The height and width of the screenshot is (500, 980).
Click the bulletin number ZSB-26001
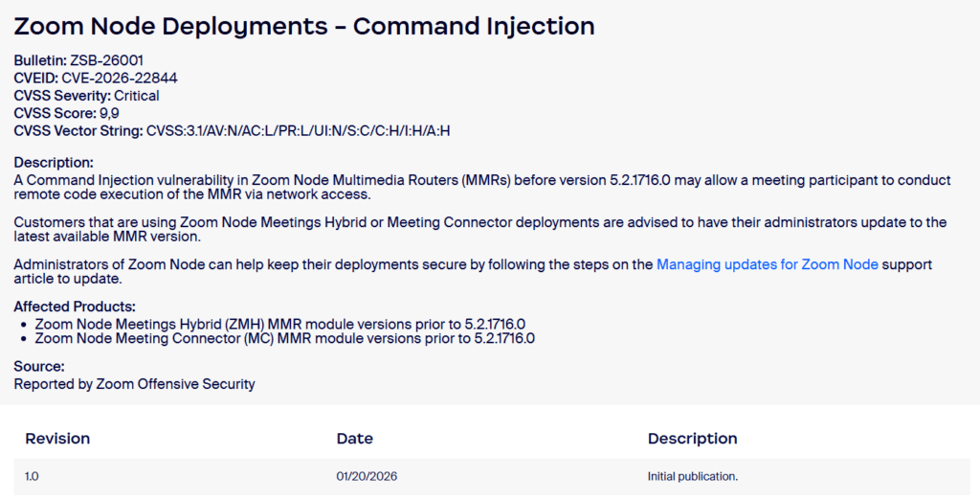pos(107,60)
